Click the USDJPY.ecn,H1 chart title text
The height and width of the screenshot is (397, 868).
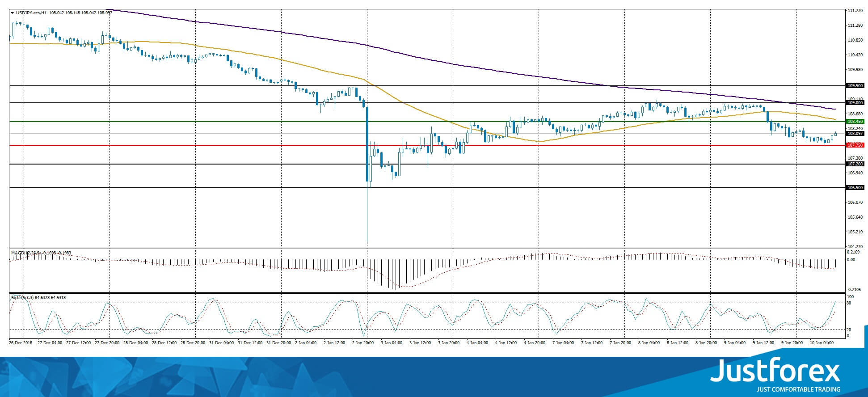(31, 13)
